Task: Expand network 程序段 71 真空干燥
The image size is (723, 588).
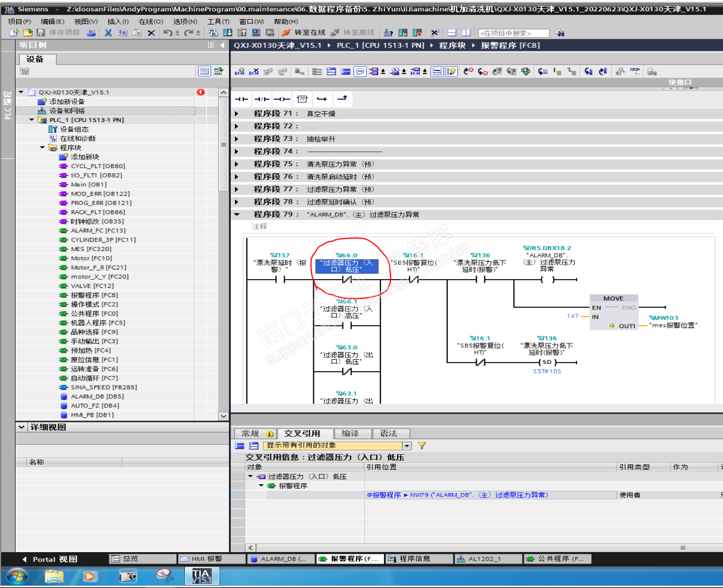Action: [237, 114]
